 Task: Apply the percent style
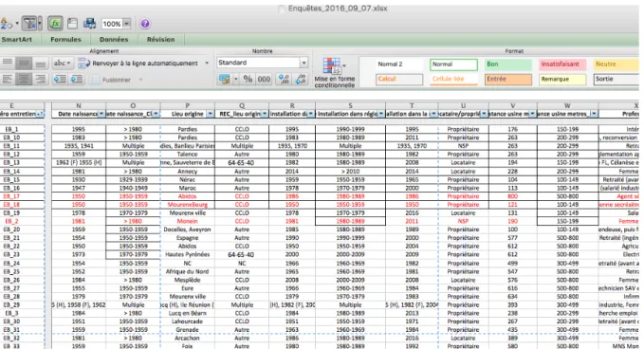tap(248, 80)
